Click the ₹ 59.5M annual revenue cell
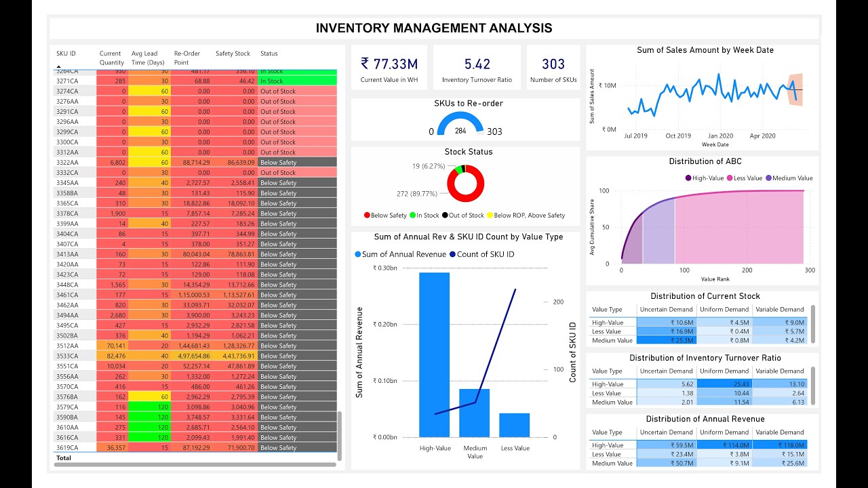868x488 pixels. (667, 445)
